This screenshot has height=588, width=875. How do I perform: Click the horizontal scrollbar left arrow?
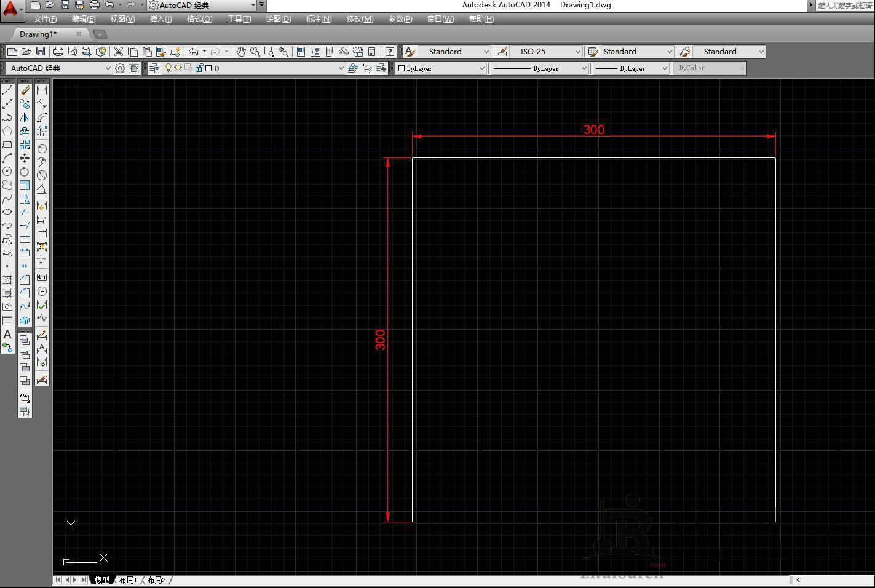798,579
